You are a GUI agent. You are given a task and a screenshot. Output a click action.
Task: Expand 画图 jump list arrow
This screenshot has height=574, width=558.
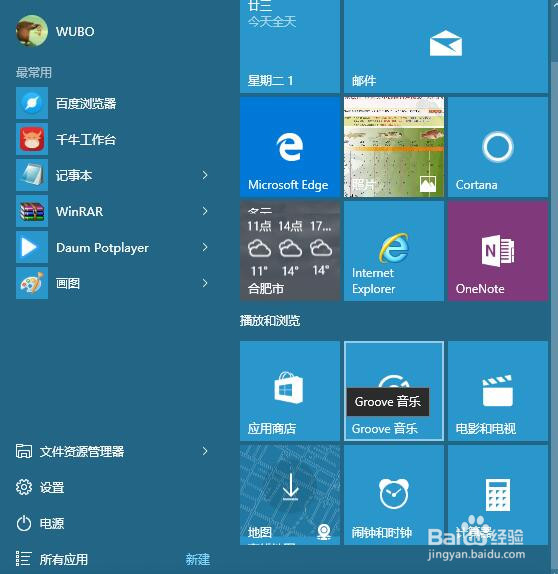[205, 283]
